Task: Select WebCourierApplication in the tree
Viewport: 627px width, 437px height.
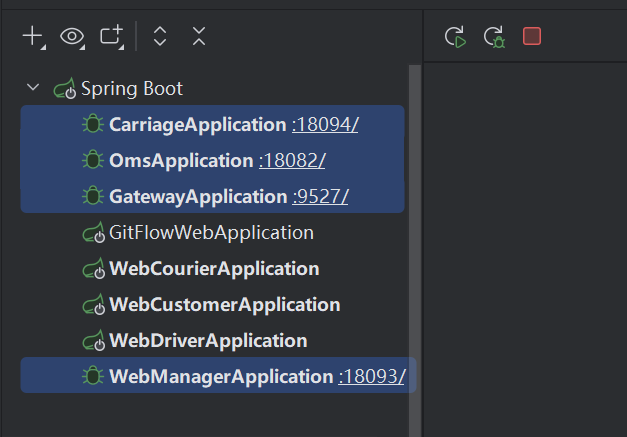Action: tap(214, 269)
